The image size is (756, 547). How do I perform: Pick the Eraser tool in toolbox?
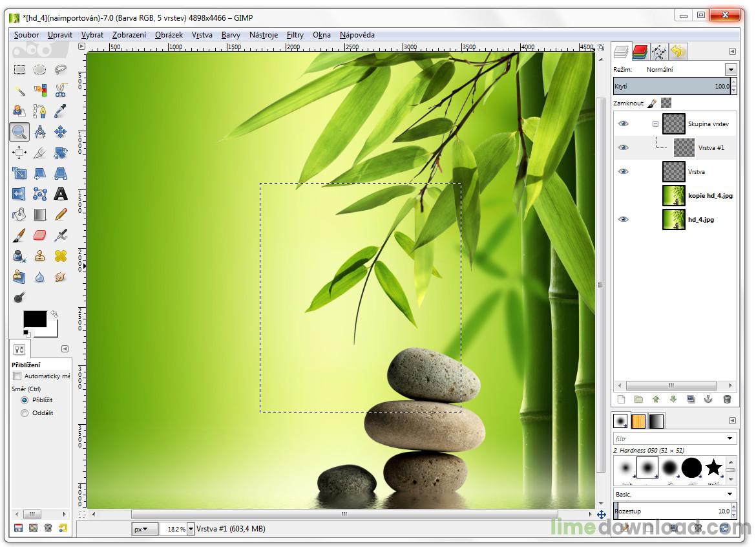40,235
